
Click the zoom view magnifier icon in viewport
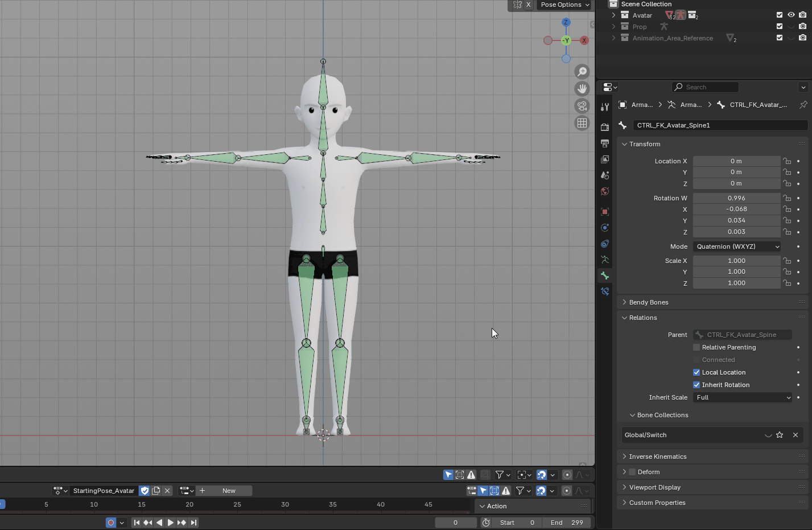[x=582, y=72]
